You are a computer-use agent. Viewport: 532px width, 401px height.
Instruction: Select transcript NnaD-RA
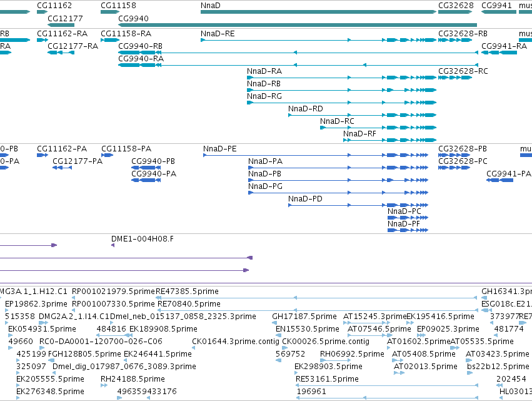tap(342, 78)
